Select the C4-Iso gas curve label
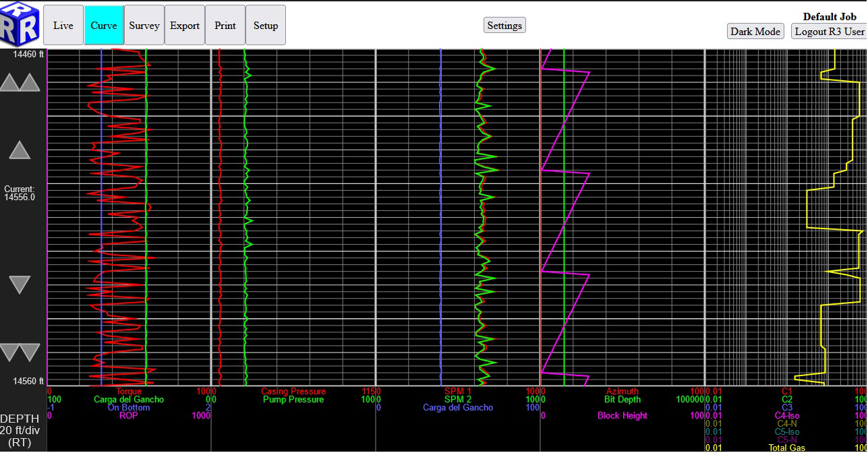 pos(787,416)
